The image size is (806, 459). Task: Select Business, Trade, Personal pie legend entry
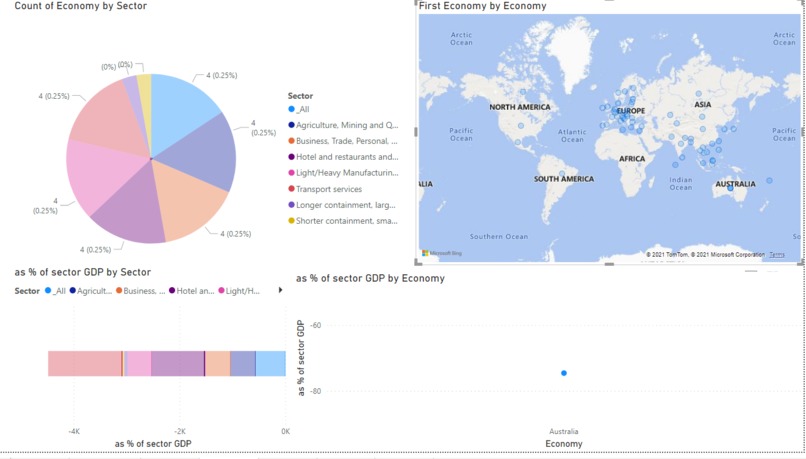click(x=343, y=141)
